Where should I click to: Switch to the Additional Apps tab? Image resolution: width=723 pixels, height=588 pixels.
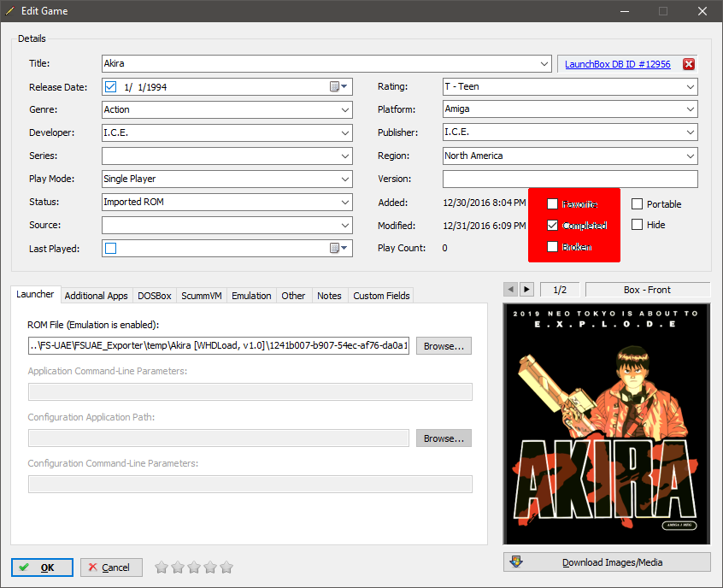click(x=97, y=296)
